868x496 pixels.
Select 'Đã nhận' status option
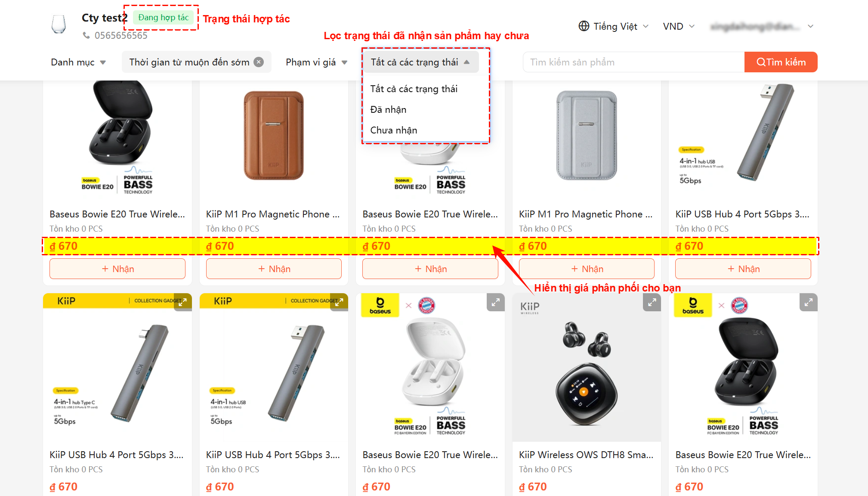(x=388, y=109)
